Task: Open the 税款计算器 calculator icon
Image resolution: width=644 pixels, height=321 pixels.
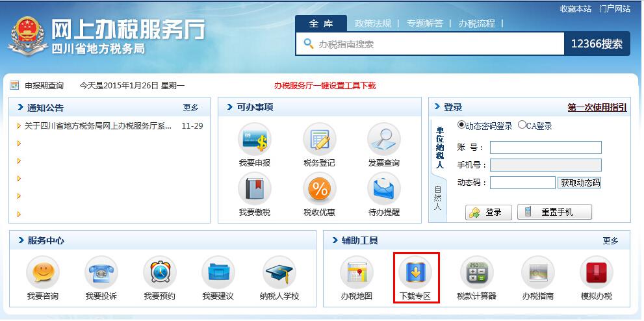Action: click(476, 272)
